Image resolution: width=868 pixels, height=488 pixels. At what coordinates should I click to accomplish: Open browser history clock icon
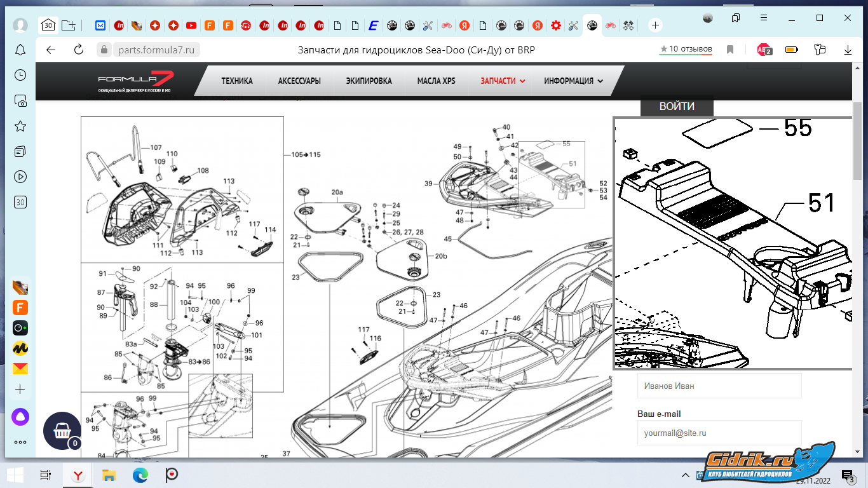coord(20,75)
